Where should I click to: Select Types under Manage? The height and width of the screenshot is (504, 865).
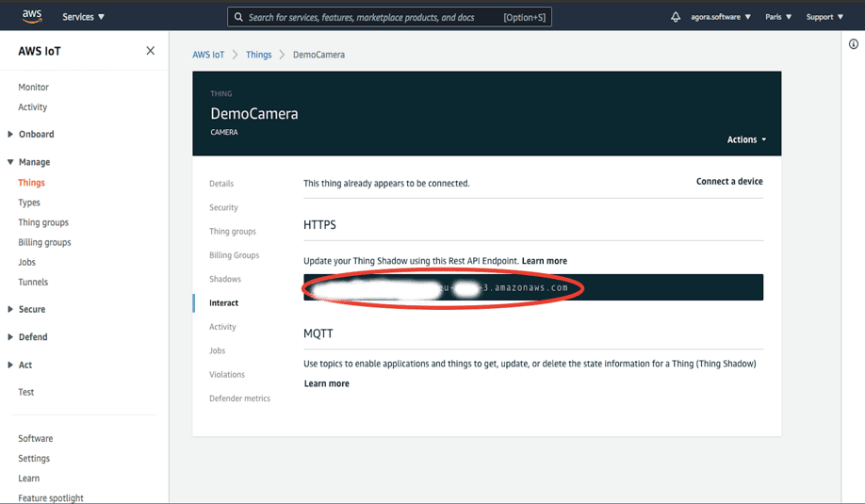(28, 203)
